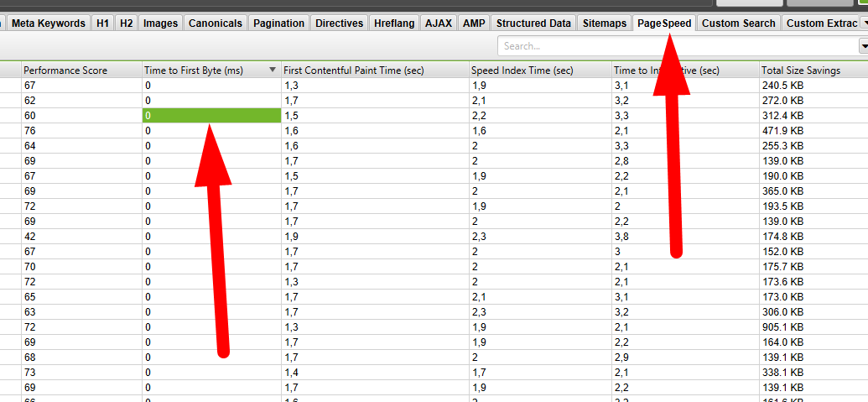Select the Speed Index value 1,6
The image size is (868, 402).
point(540,131)
